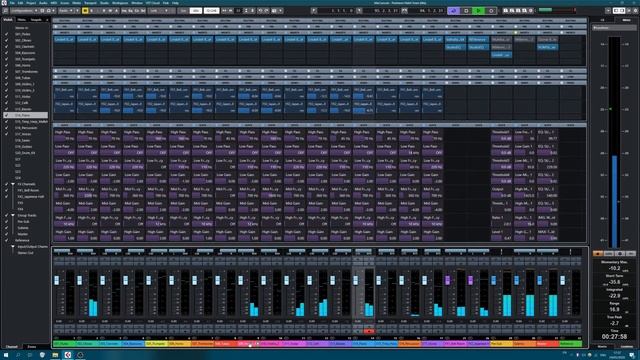Open the Transport menu
The width and height of the screenshot is (640, 360).
tap(90, 3)
